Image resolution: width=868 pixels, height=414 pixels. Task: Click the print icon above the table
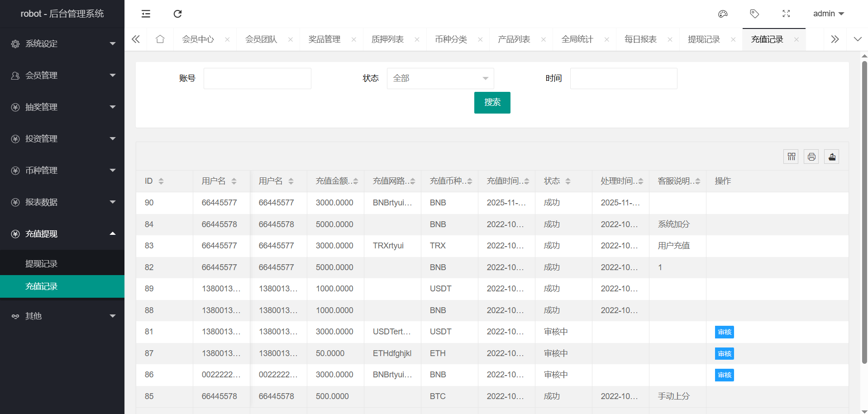pos(811,157)
